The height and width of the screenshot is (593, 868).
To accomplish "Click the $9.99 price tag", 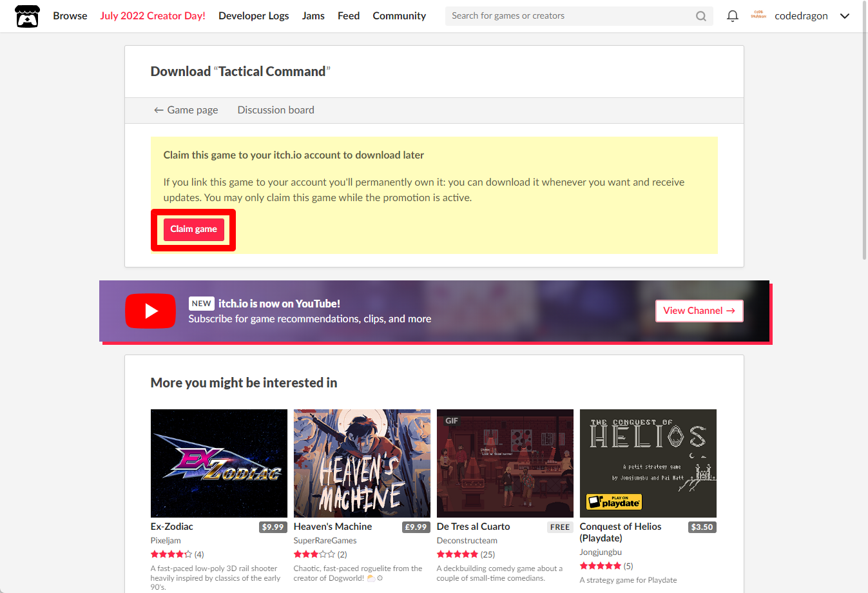I will pyautogui.click(x=273, y=527).
